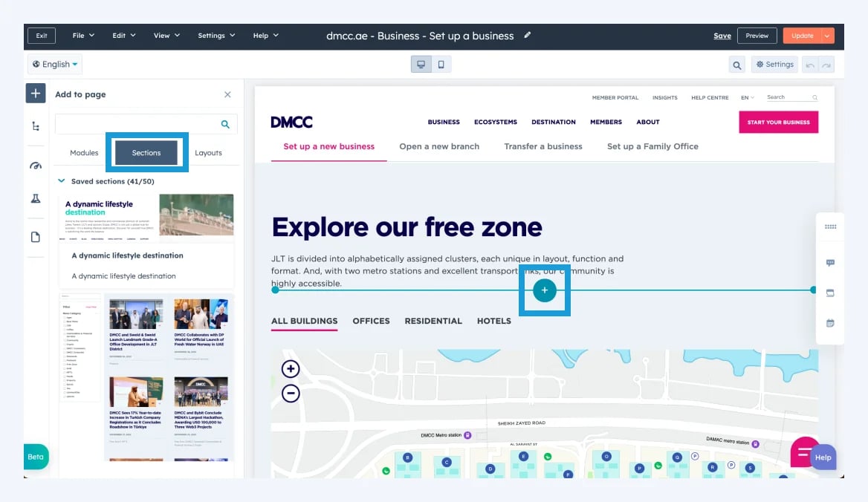Open the gear Settings button in toolbar
868x502 pixels.
tap(774, 65)
